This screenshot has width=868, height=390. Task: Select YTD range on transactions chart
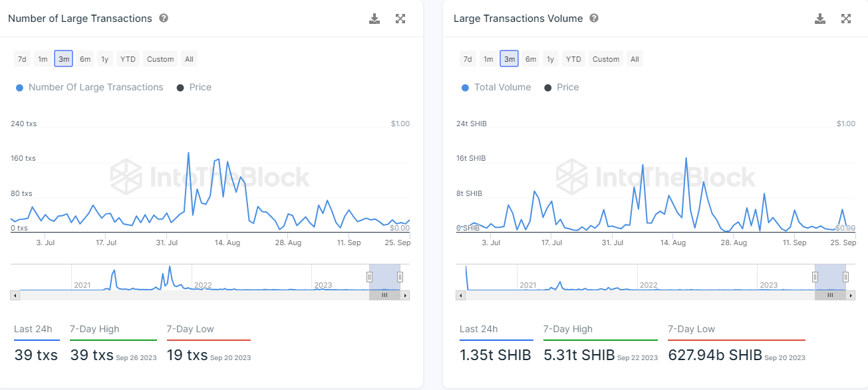pos(128,59)
